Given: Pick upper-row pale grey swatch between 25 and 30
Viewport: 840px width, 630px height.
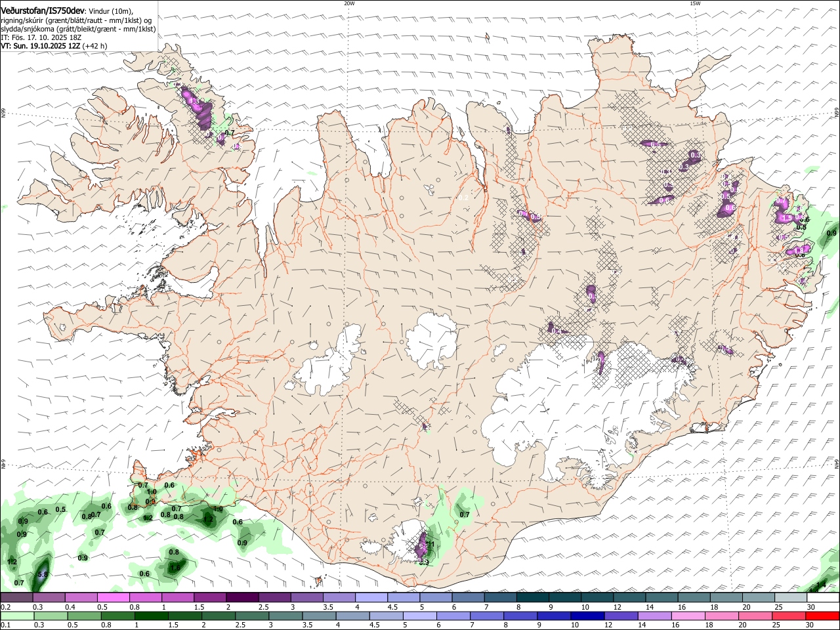Looking at the screenshot, I should [791, 597].
